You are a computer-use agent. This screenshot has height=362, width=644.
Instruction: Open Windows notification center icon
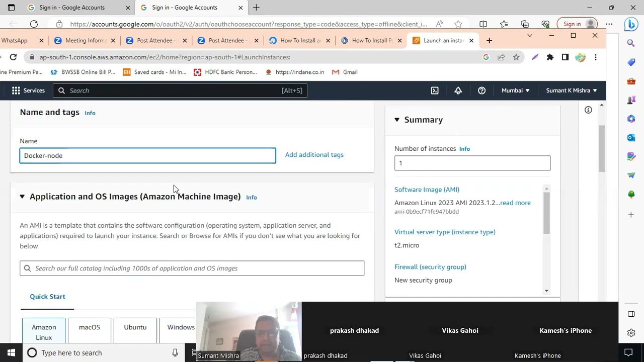(628, 353)
